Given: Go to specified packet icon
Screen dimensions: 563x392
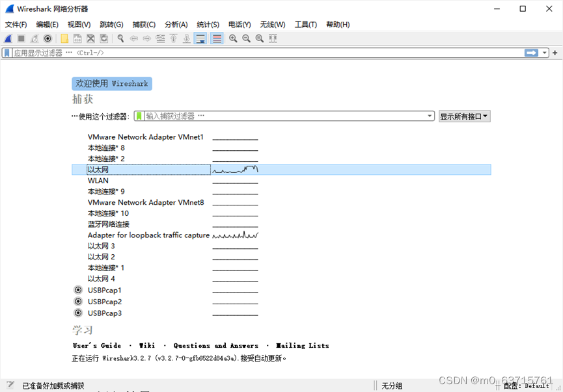Looking at the screenshot, I should pos(160,38).
